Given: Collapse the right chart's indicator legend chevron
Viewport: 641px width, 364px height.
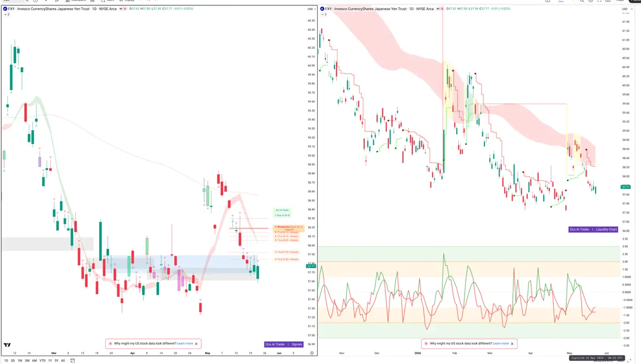Looking at the screenshot, I should click(x=324, y=14).
